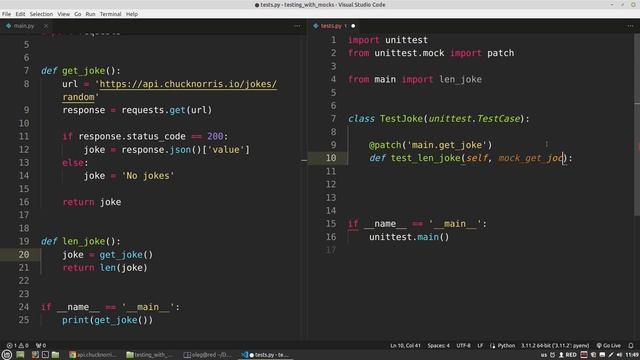Open the View menu
Screen dimensions: 640x360
click(x=63, y=14)
